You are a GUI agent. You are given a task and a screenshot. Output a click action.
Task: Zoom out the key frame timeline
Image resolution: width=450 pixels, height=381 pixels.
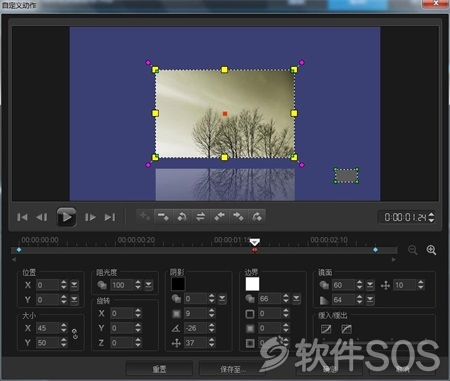[413, 250]
